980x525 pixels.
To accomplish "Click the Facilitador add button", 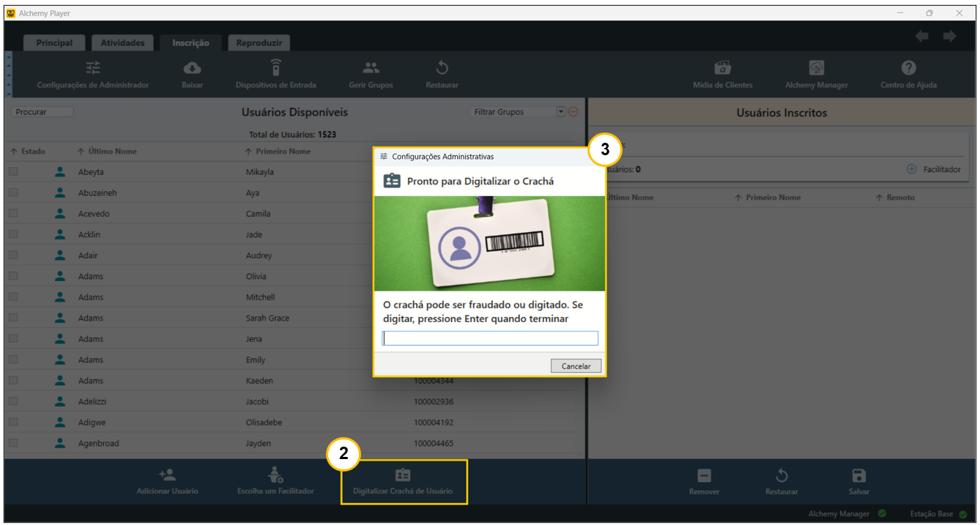I will [912, 169].
